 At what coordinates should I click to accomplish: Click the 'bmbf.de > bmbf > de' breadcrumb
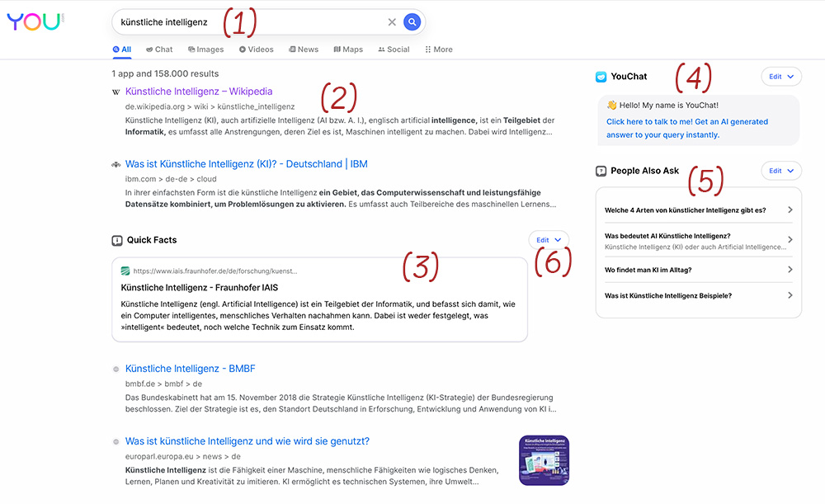(x=163, y=384)
